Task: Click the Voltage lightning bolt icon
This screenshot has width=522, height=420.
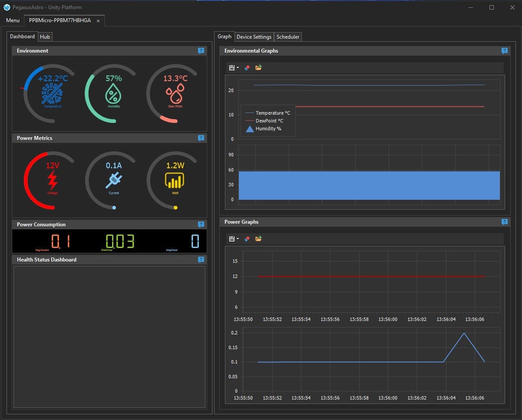Action: [52, 180]
